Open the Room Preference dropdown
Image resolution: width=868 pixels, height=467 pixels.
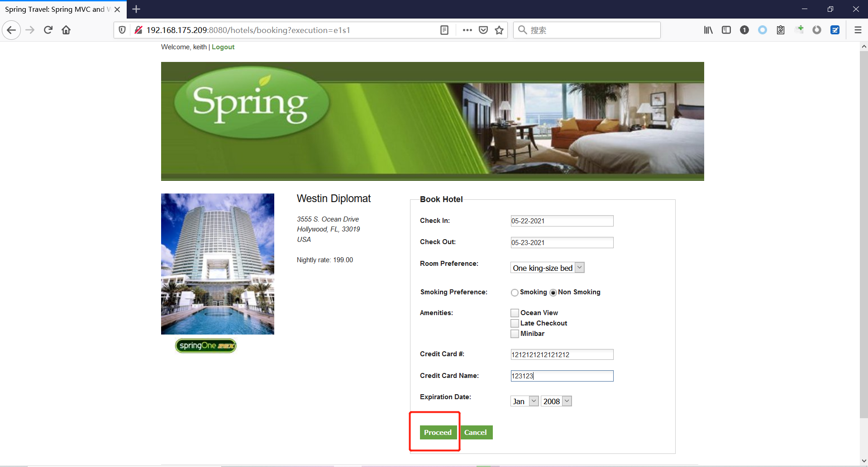pyautogui.click(x=548, y=268)
